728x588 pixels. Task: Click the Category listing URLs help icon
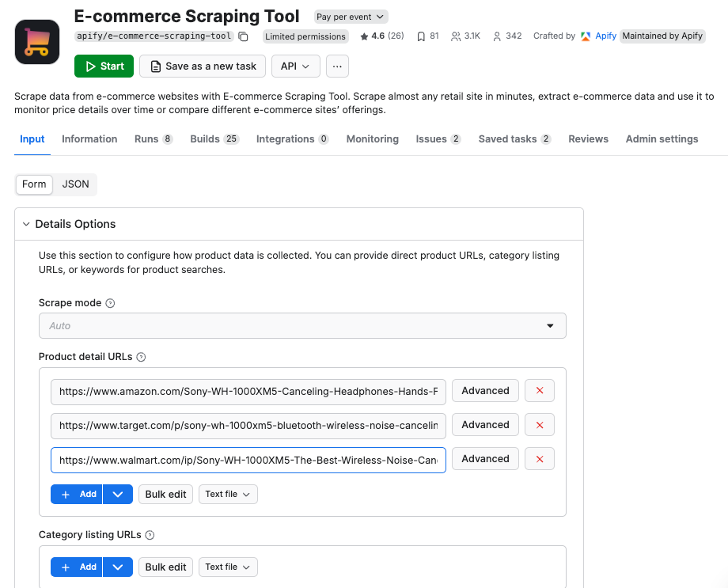(150, 535)
